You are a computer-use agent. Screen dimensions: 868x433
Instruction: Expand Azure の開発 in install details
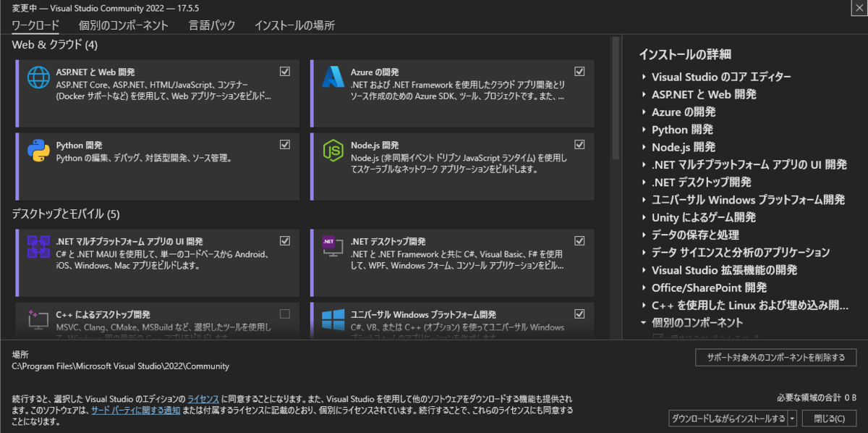(x=643, y=112)
